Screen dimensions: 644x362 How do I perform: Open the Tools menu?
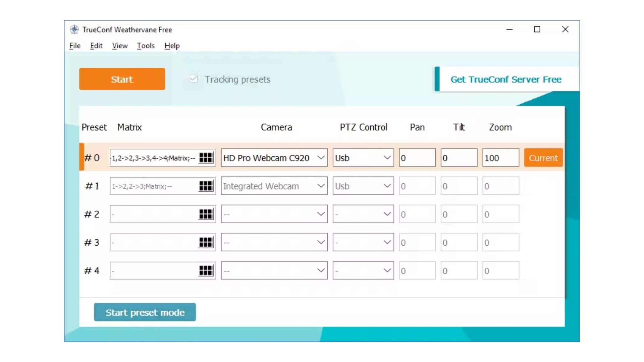point(146,46)
